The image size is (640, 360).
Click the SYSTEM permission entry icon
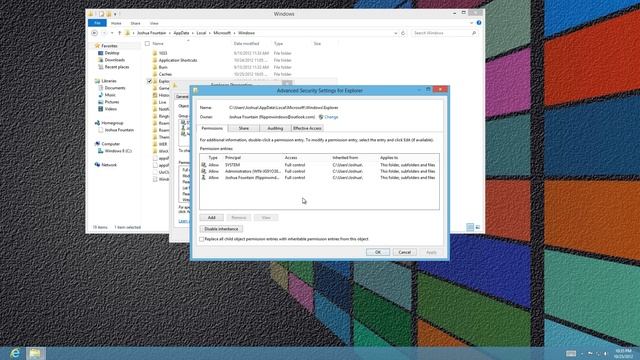click(x=204, y=165)
